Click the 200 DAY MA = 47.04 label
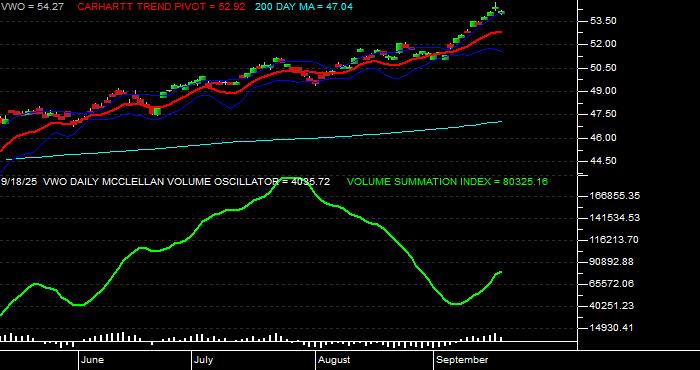This screenshot has height=370, width=700. [x=304, y=7]
